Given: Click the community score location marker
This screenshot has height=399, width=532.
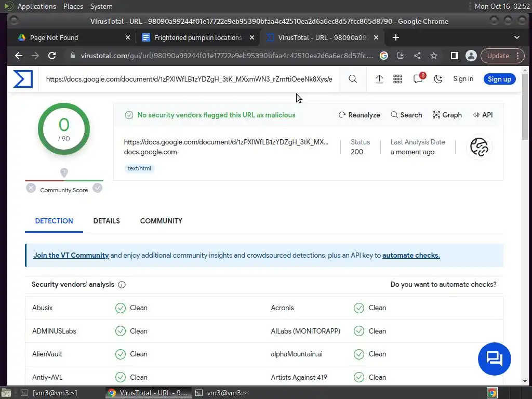Looking at the screenshot, I should [x=64, y=172].
